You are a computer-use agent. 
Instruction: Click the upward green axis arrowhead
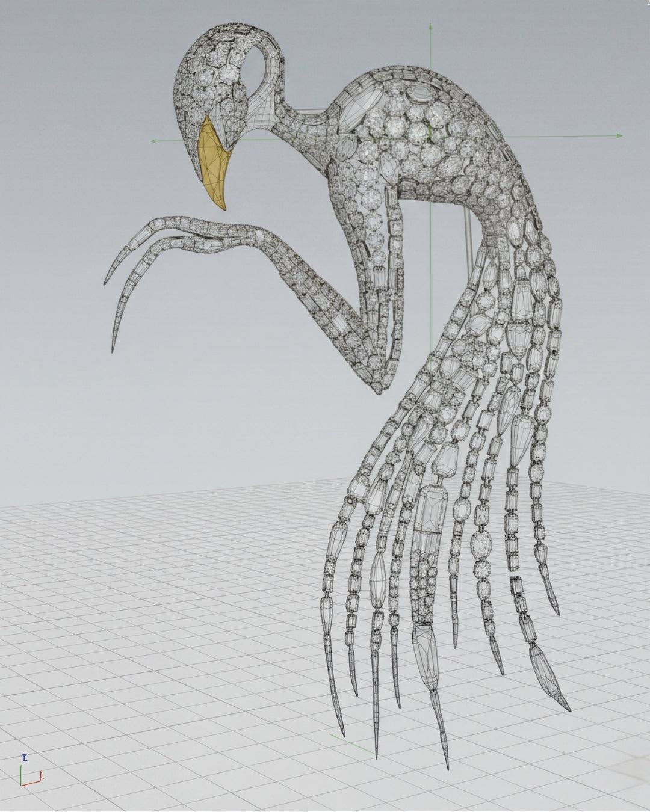pos(430,26)
